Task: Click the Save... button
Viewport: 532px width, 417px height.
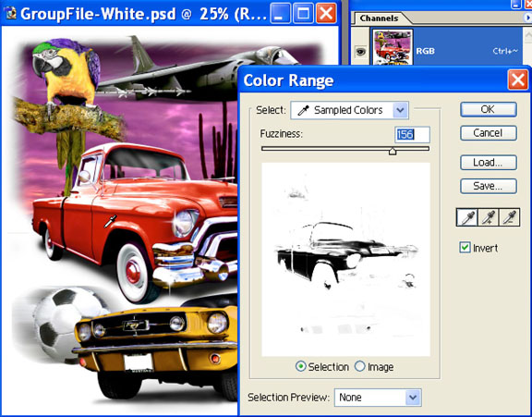Action: click(x=489, y=186)
